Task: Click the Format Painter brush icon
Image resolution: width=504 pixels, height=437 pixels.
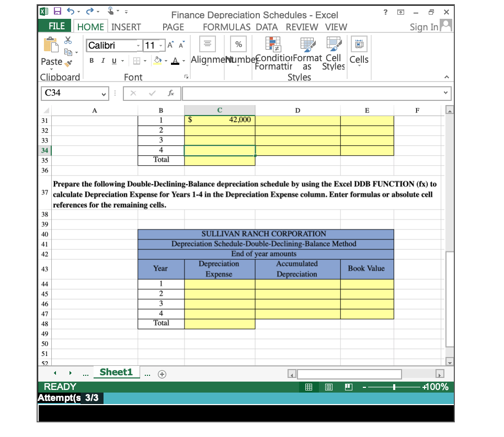Action: coord(68,63)
